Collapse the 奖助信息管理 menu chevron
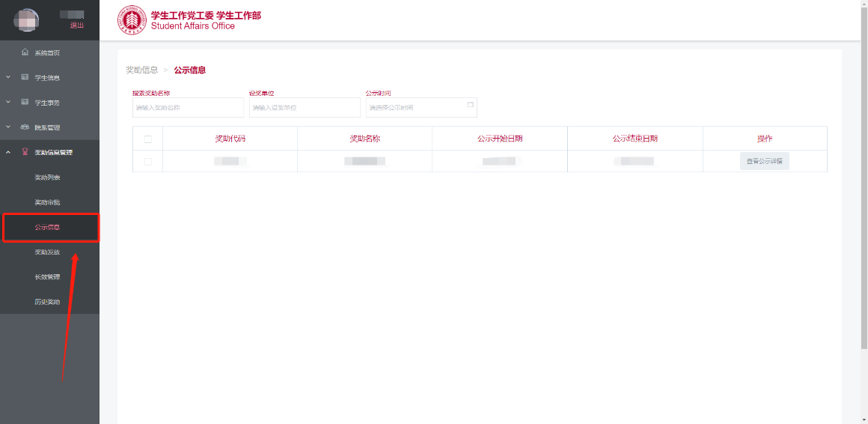This screenshot has height=424, width=868. click(x=7, y=152)
